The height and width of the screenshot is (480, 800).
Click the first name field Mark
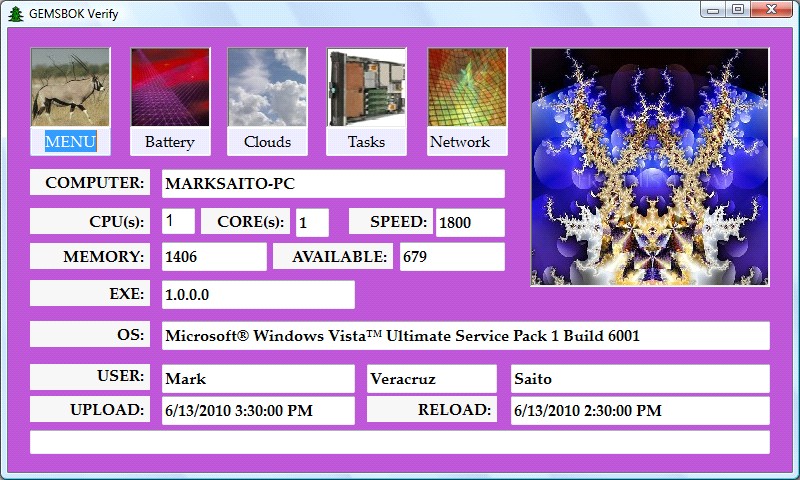pos(258,378)
